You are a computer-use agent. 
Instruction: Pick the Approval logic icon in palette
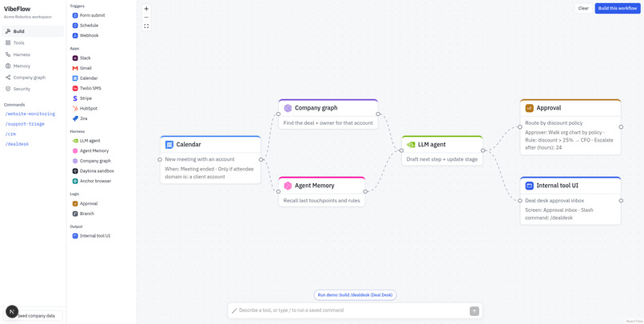(x=75, y=203)
